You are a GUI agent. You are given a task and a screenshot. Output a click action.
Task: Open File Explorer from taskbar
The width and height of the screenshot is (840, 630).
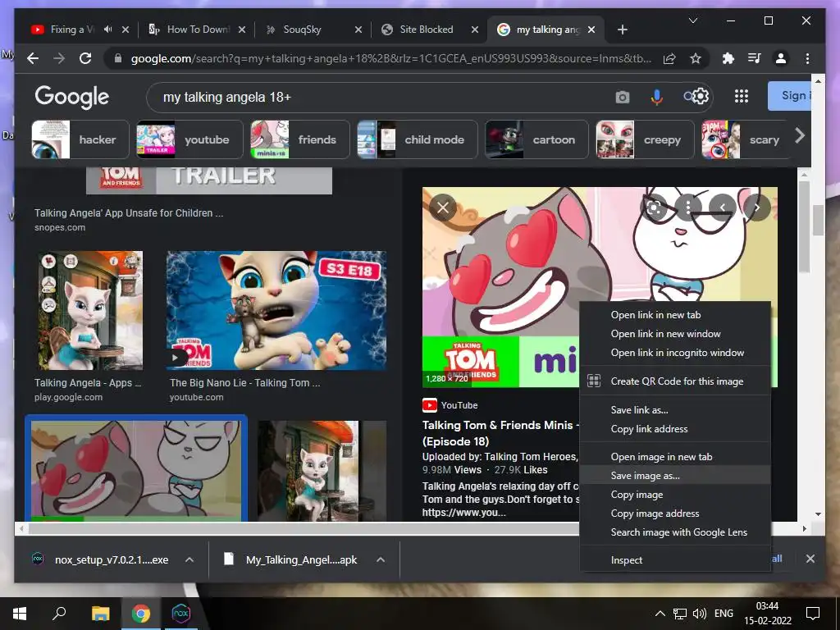(100, 614)
